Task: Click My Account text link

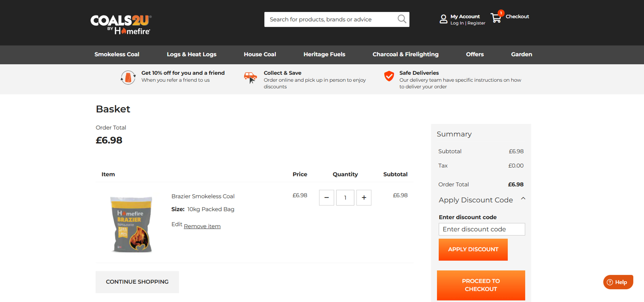Action: click(465, 16)
